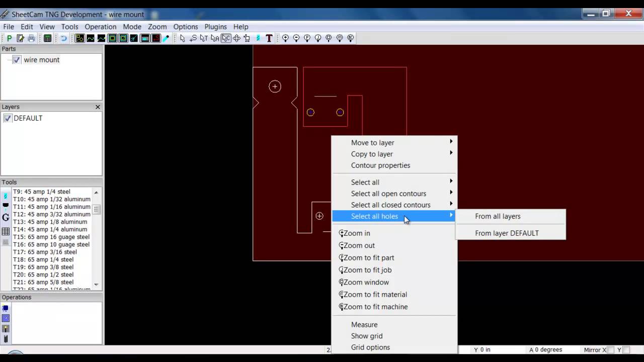Open the Help menu
The image size is (644, 362).
[x=240, y=27]
